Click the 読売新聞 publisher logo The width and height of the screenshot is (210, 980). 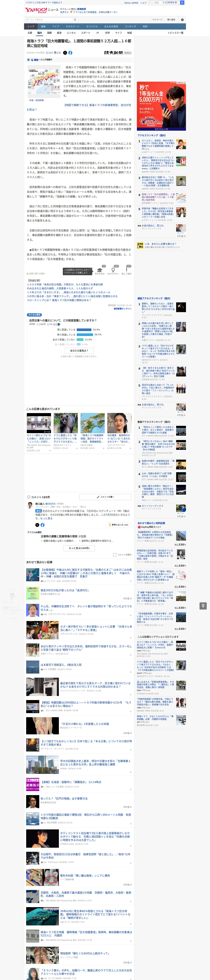(x=113, y=53)
